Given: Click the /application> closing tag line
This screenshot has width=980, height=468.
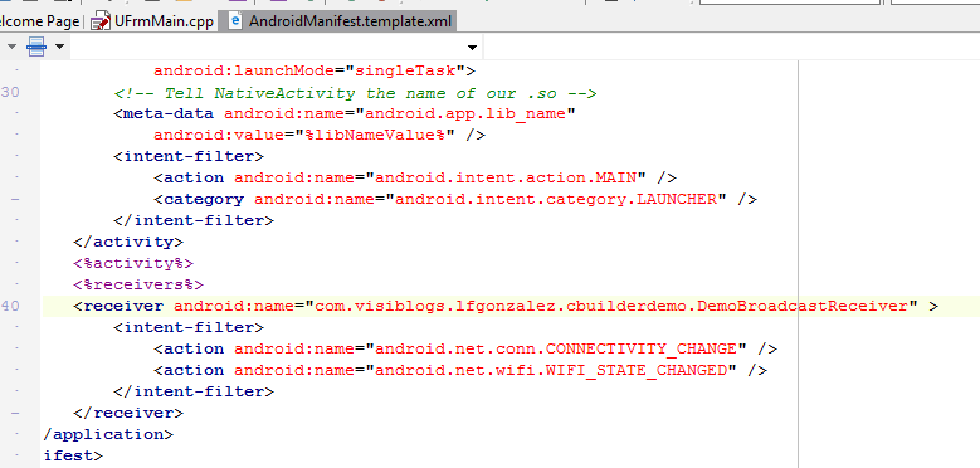Looking at the screenshot, I should pyautogui.click(x=108, y=435).
